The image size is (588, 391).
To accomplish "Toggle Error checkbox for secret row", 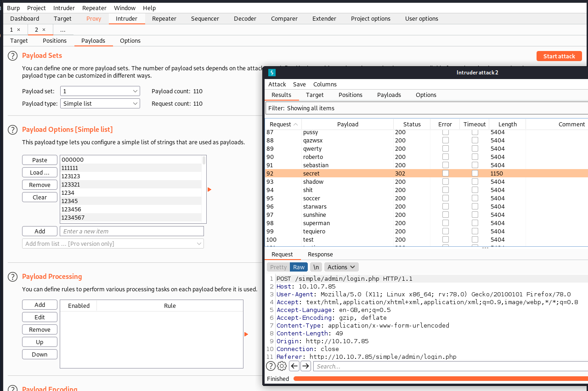I will [445, 173].
